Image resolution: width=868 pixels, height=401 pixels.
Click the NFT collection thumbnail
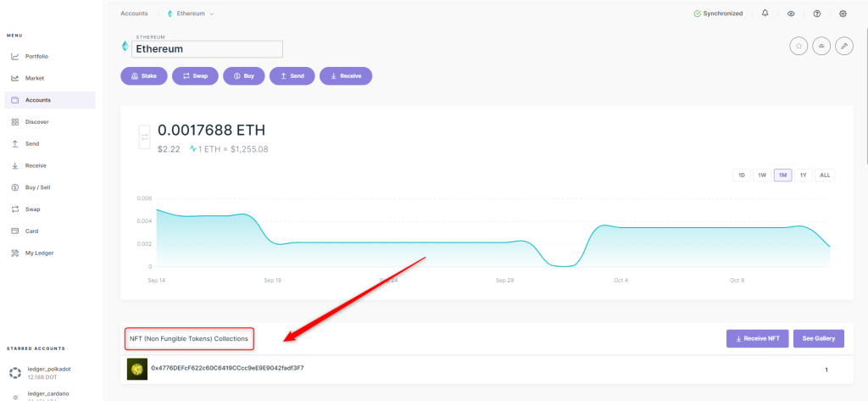(x=137, y=369)
